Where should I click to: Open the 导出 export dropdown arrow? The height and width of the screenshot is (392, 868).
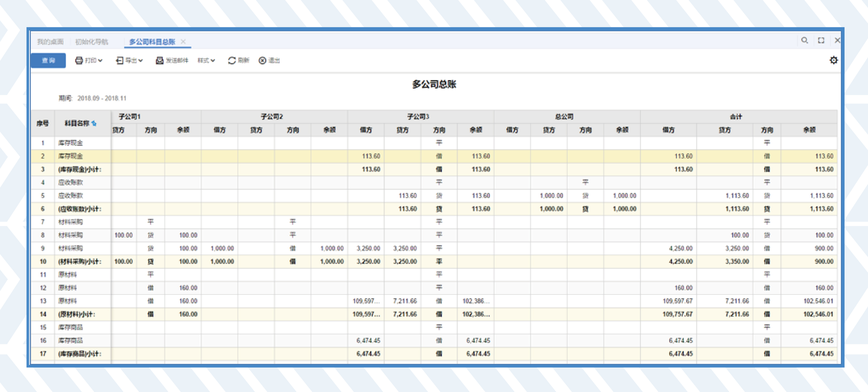click(141, 61)
